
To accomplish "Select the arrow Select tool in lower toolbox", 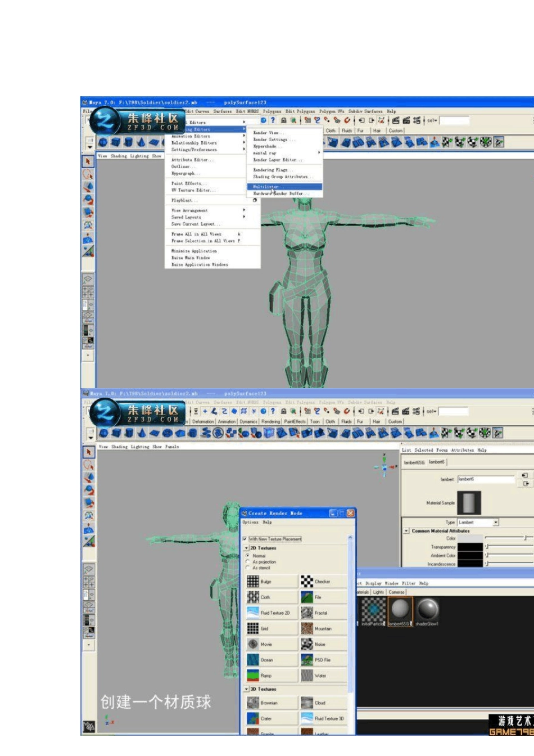I will click(x=88, y=452).
